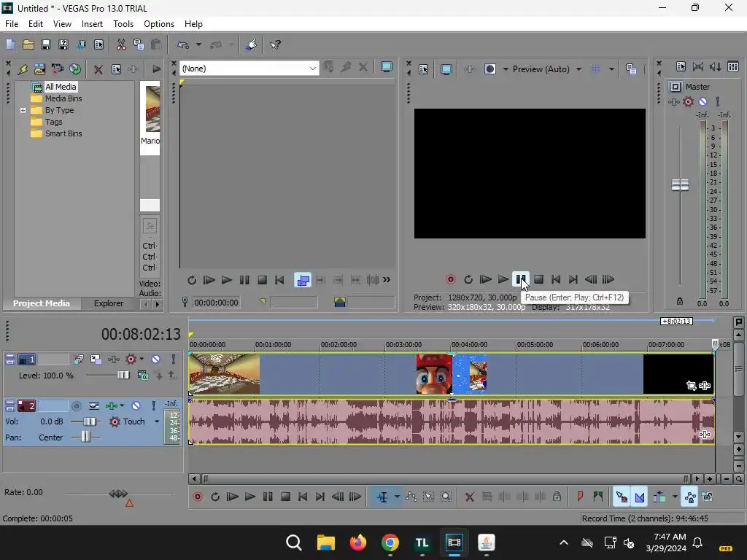
Task: Open the File menu
Action: pos(12,24)
